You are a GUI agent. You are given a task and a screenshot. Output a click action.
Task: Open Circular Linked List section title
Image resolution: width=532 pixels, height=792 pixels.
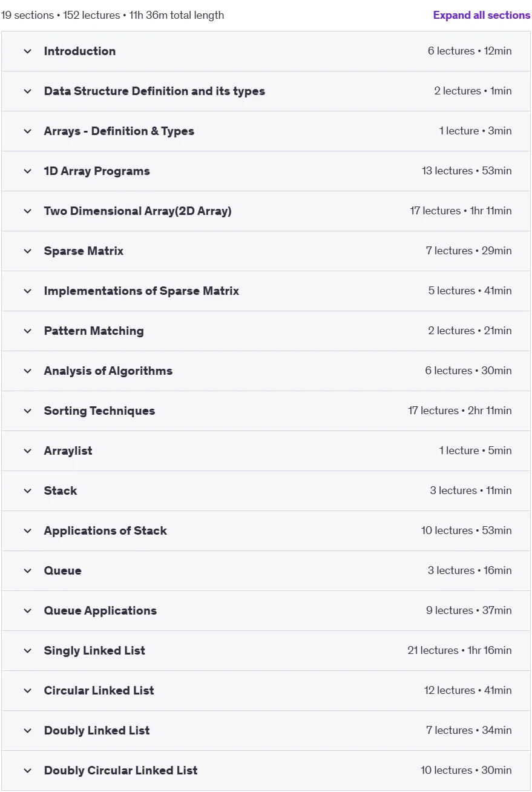click(99, 691)
